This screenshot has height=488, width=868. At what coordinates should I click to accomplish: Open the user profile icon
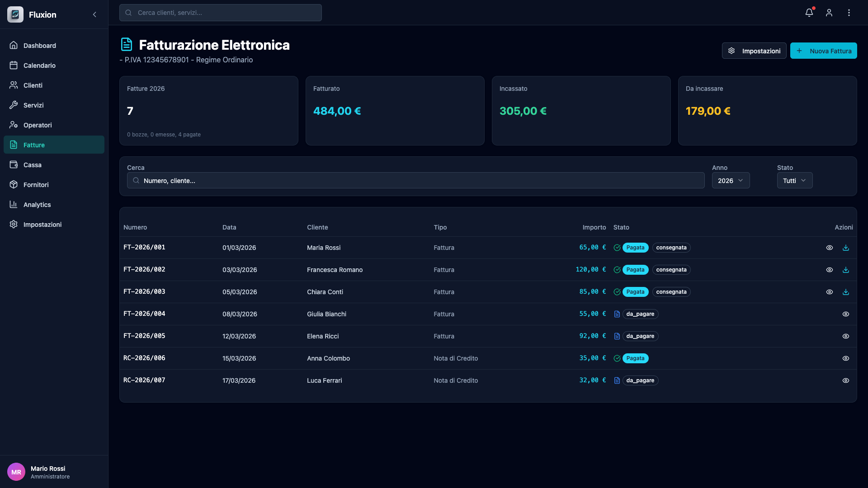(829, 13)
